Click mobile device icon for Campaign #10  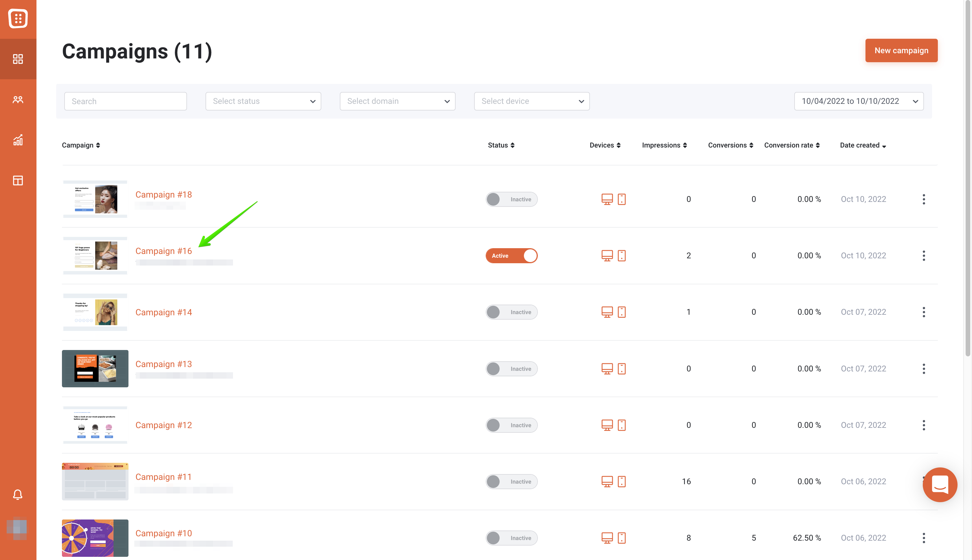[x=622, y=538]
